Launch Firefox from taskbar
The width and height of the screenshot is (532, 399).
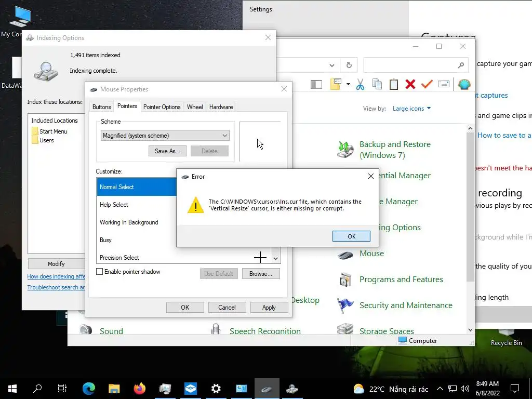(139, 389)
